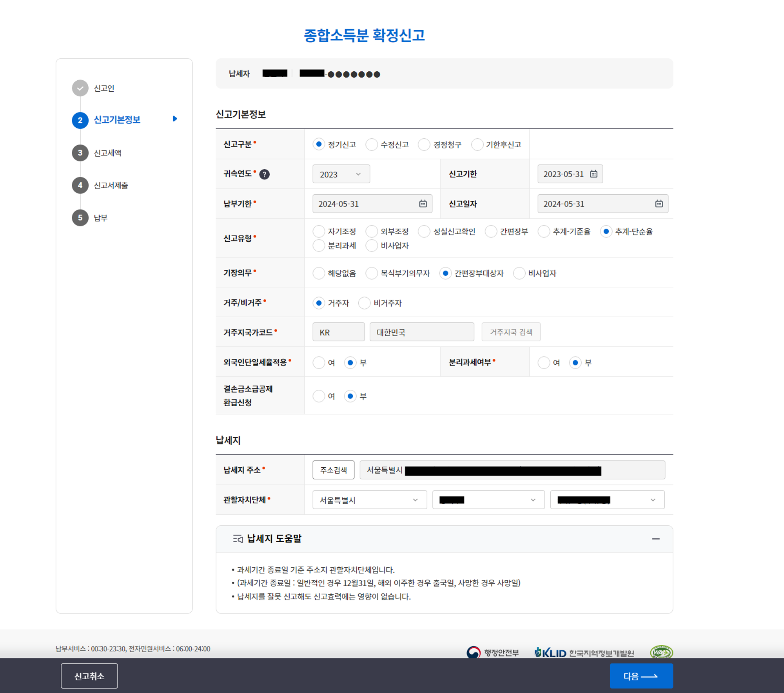This screenshot has height=693, width=784.
Task: Open the third 관할자치단체 dropdown
Action: 607,500
